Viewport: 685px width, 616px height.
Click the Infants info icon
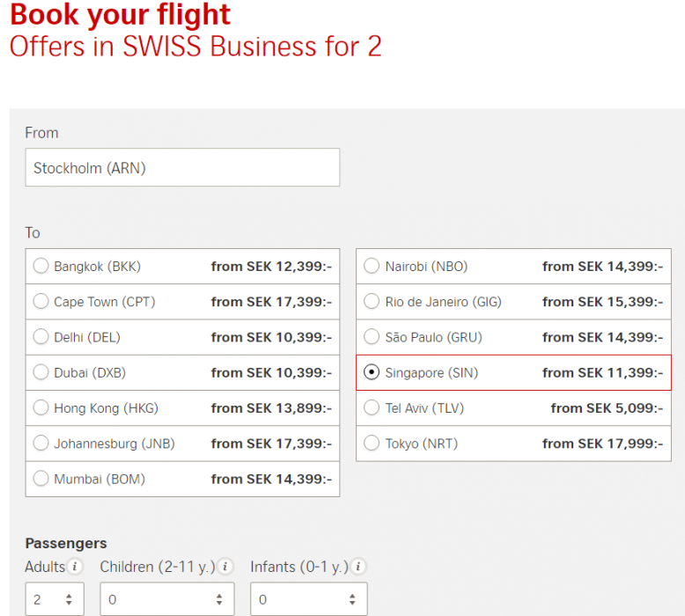click(x=358, y=567)
